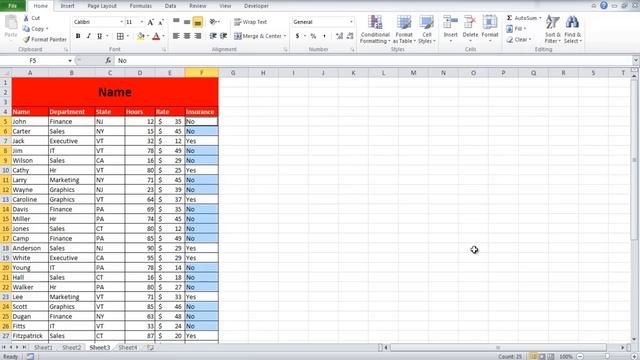Click the Insert Worksheet tab icon
The image size is (640, 360).
tap(150, 347)
